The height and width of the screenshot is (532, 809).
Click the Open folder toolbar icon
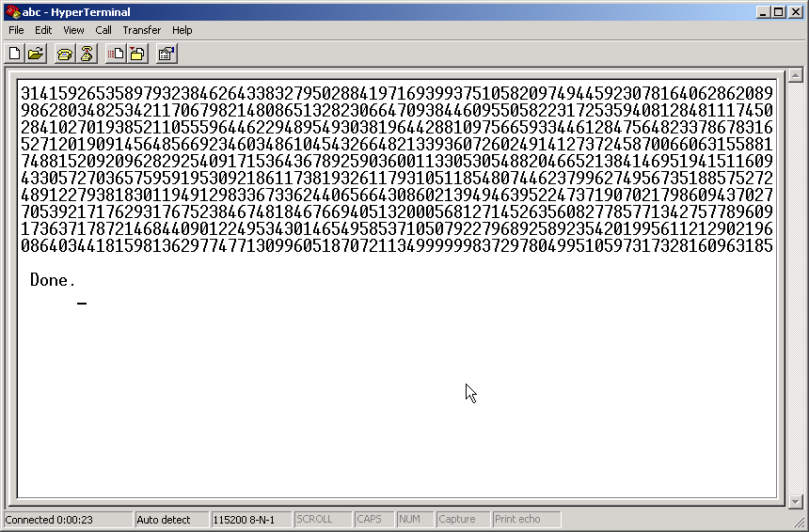[36, 54]
